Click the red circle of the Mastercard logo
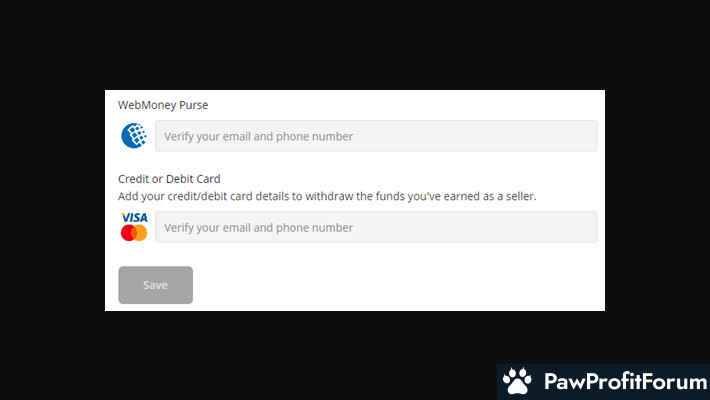The image size is (710, 400). click(127, 233)
